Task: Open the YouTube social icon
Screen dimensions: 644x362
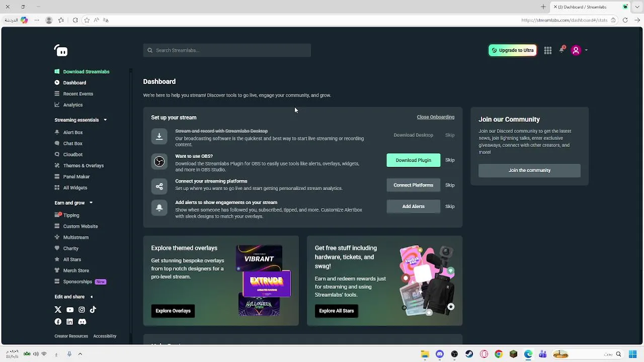Action: 70,310
